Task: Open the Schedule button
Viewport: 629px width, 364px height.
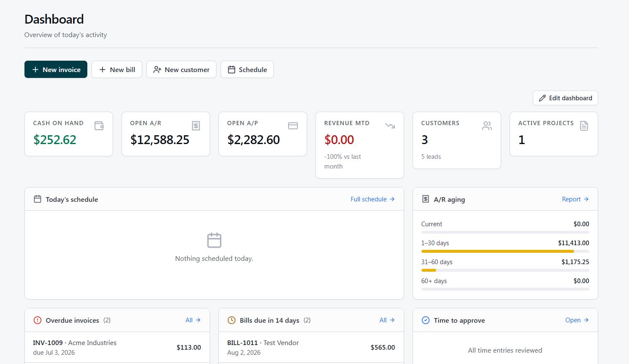Action: [x=247, y=70]
